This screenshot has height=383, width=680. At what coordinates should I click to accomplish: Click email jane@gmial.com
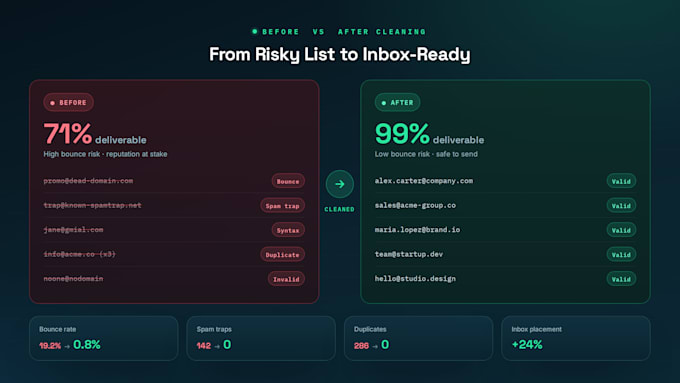tap(73, 230)
